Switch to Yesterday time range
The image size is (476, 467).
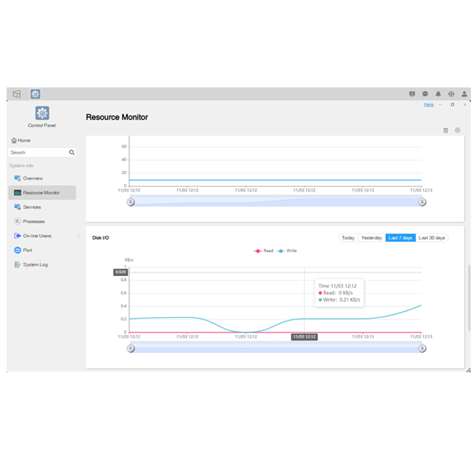[371, 238]
